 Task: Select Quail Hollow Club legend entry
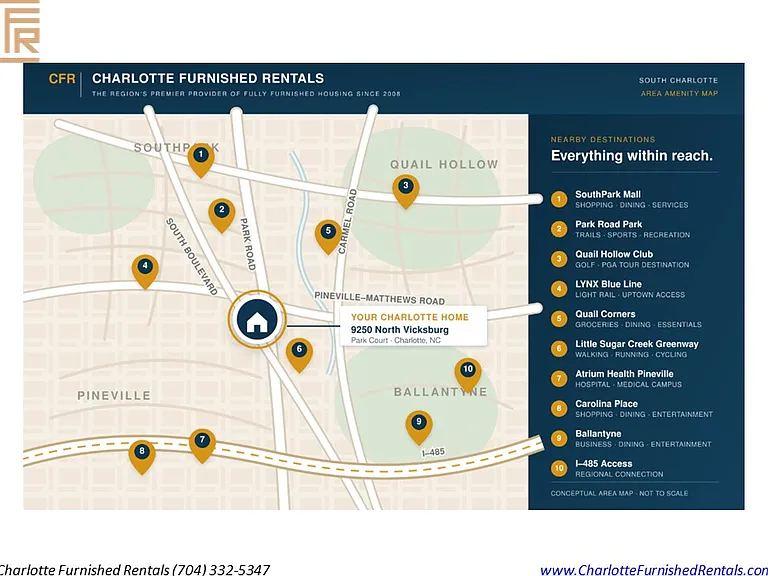(x=631, y=259)
